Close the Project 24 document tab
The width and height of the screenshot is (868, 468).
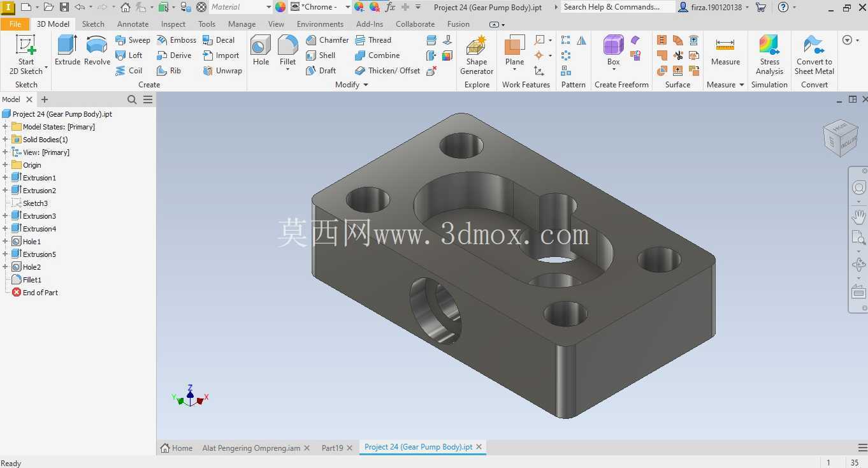(x=479, y=447)
